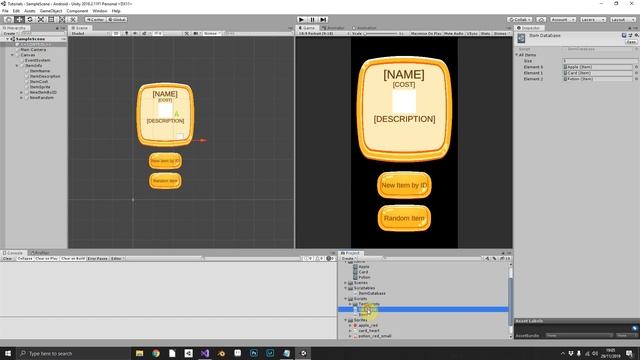Open Blender from the taskbar
This screenshot has height=360, width=640.
coord(221,353)
